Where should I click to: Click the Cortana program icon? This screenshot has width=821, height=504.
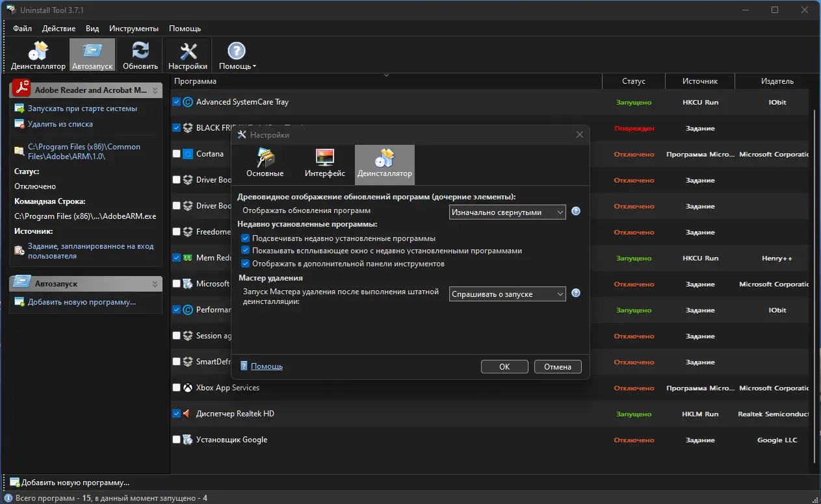[188, 154]
